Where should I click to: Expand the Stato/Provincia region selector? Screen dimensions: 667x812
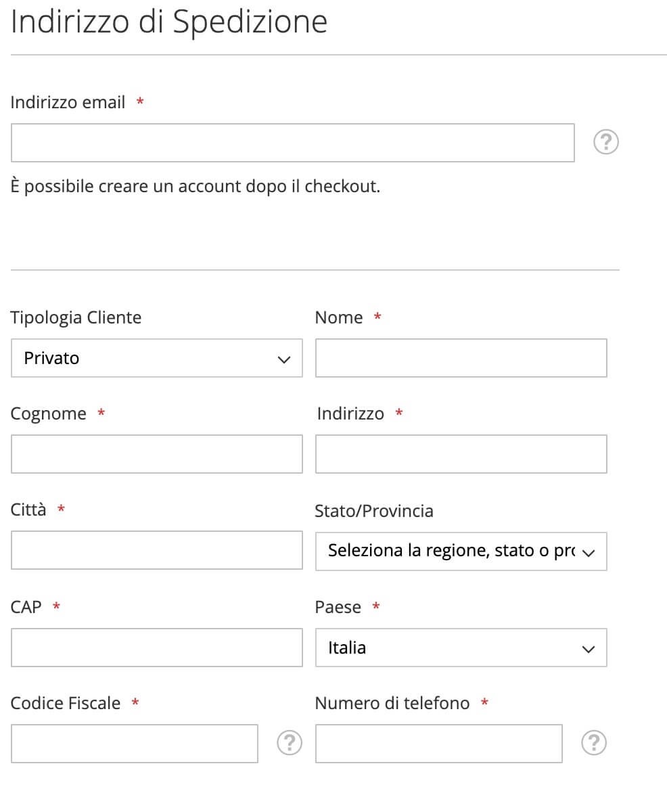[461, 551]
